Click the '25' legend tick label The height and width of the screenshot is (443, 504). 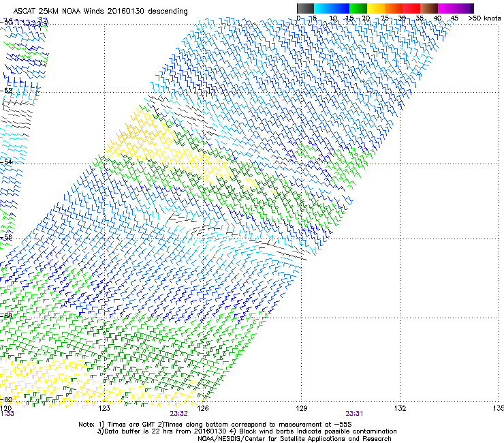(385, 18)
